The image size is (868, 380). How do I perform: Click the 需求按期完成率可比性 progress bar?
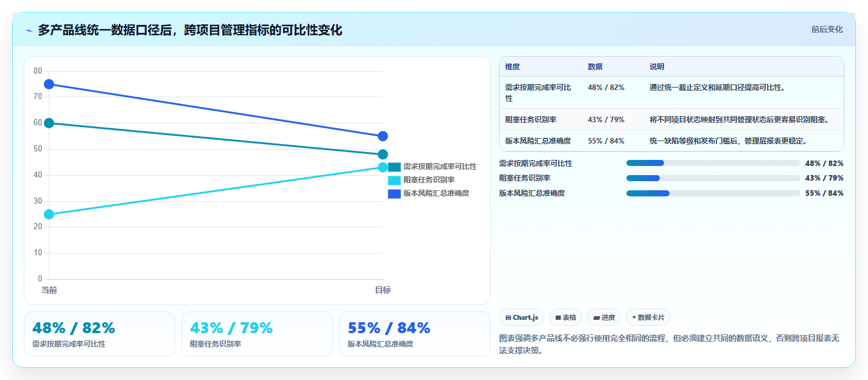click(x=713, y=163)
